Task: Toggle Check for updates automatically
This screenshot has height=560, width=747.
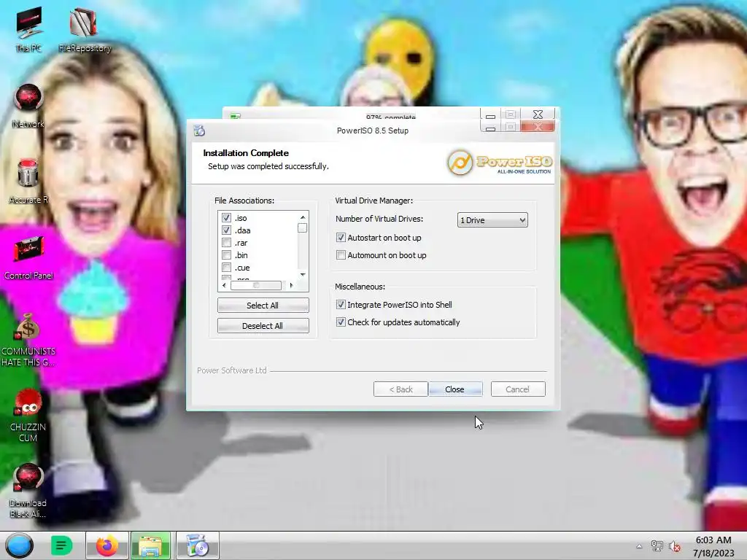Action: tap(341, 322)
